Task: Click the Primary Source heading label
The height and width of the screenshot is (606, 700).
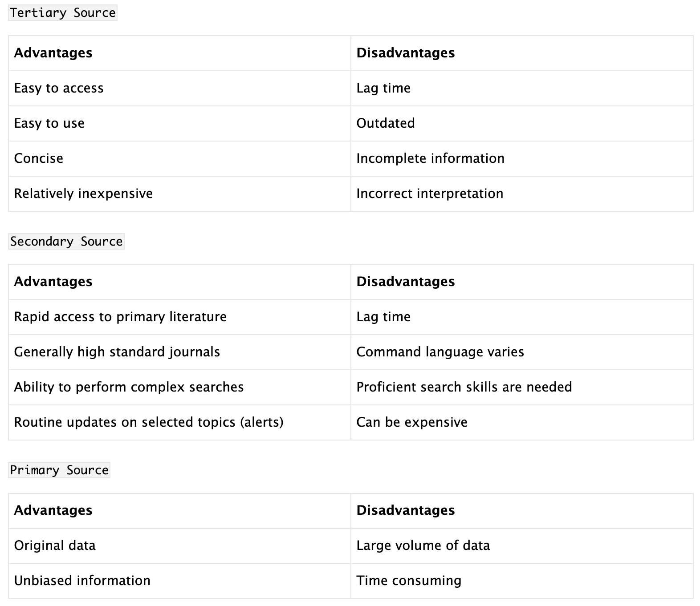Action: click(59, 470)
